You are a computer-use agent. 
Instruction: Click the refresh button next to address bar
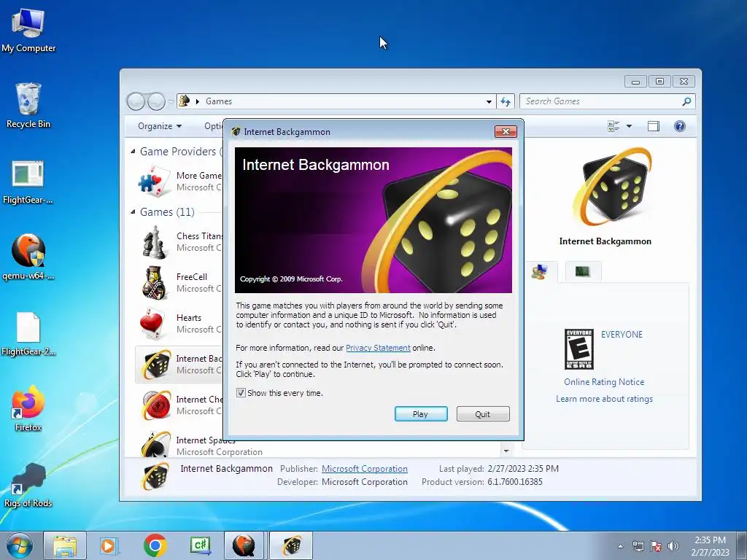(x=506, y=101)
